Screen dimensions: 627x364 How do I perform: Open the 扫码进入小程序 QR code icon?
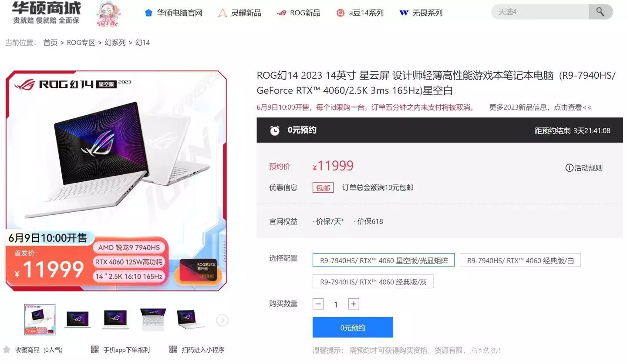click(x=173, y=350)
